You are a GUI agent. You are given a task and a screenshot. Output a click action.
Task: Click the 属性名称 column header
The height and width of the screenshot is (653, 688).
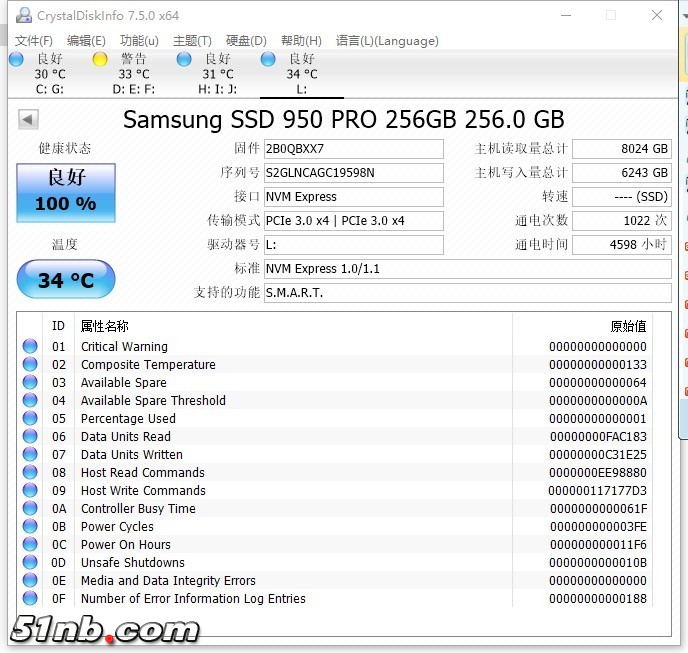click(x=105, y=326)
